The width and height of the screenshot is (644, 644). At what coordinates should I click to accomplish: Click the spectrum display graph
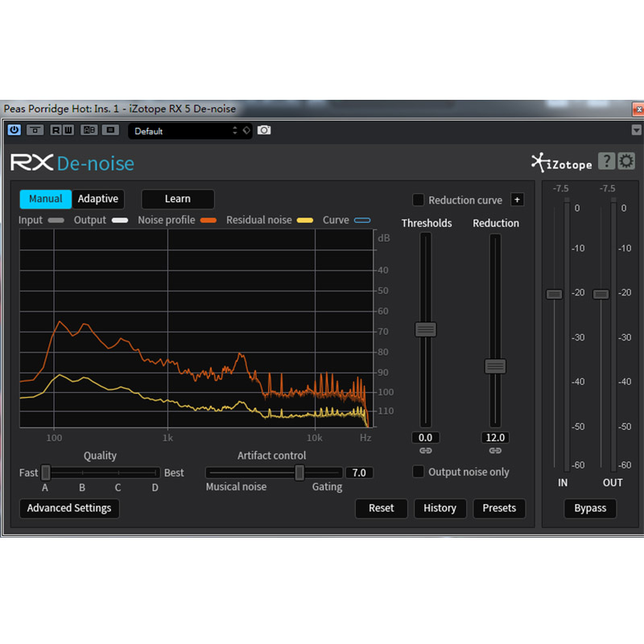click(x=196, y=328)
